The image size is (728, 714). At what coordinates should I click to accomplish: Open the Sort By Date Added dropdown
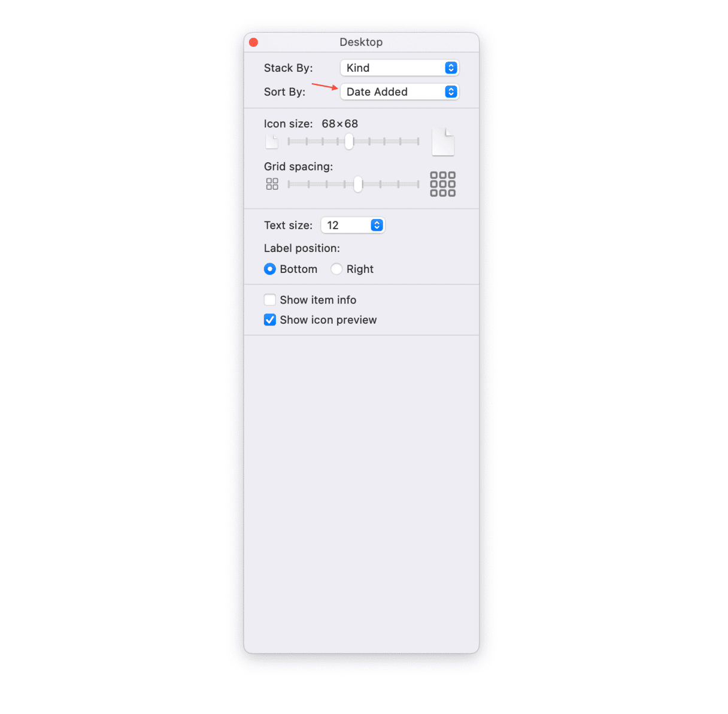pos(399,92)
